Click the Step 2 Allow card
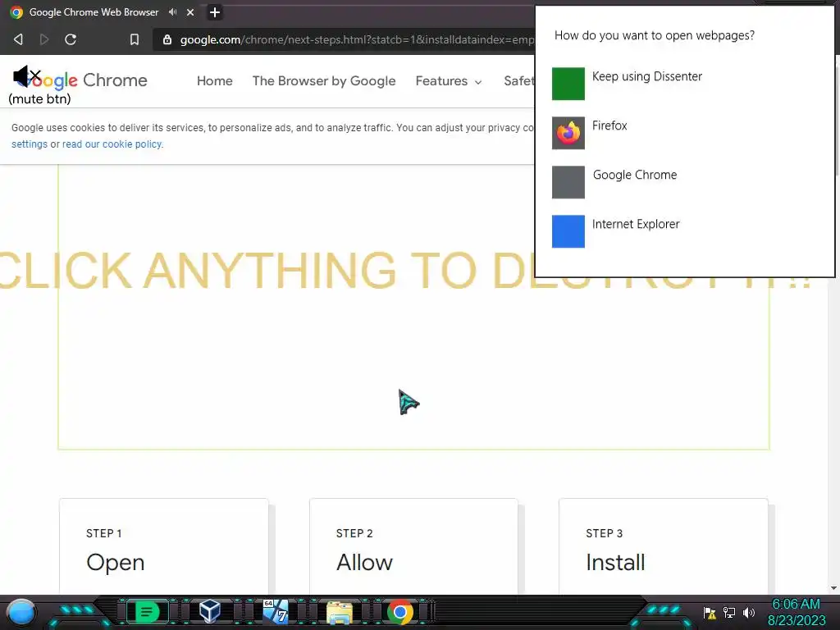Viewport: 840px width, 630px height. (413, 546)
